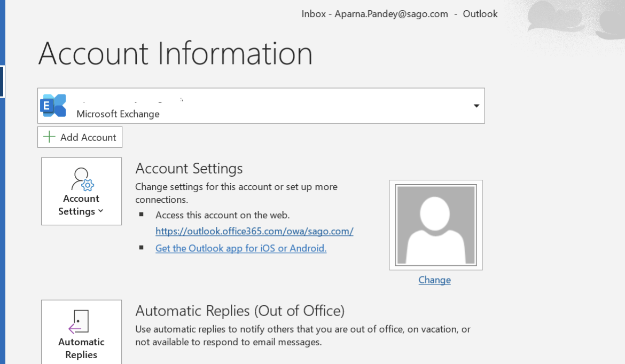Viewport: 625px width, 364px height.
Task: Open the Automatic Replies button
Action: tap(81, 332)
